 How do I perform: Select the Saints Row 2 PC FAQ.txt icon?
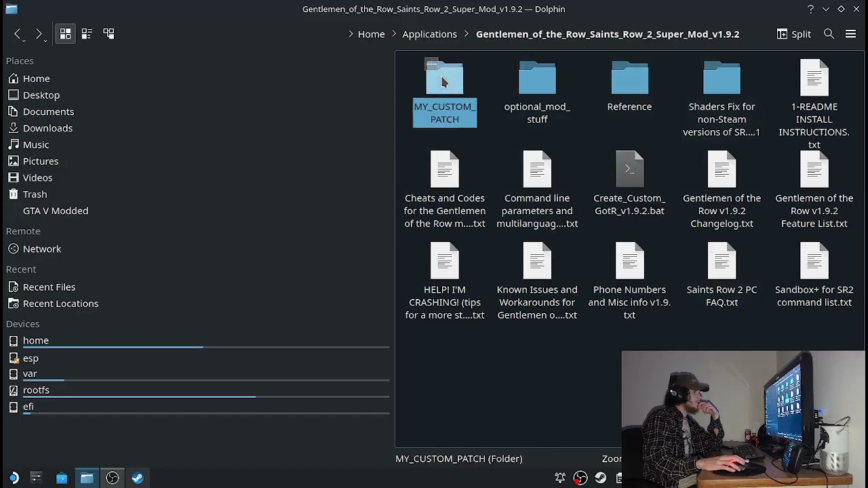(722, 260)
